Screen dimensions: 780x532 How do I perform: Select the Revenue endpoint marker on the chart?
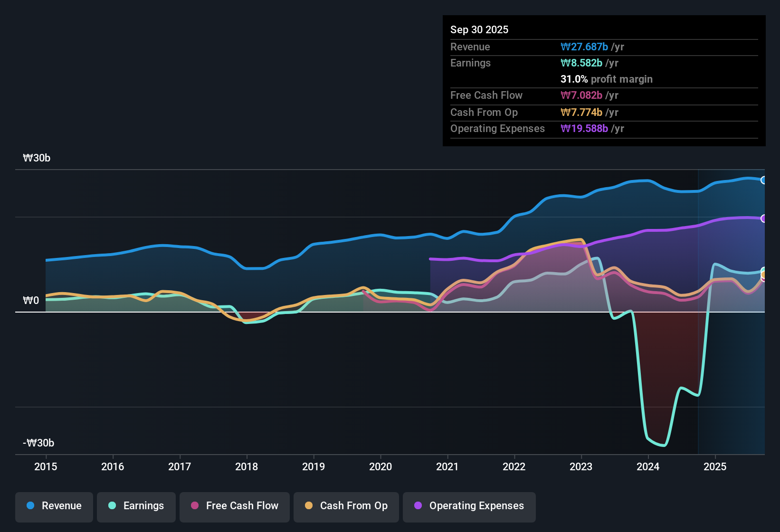(763, 180)
